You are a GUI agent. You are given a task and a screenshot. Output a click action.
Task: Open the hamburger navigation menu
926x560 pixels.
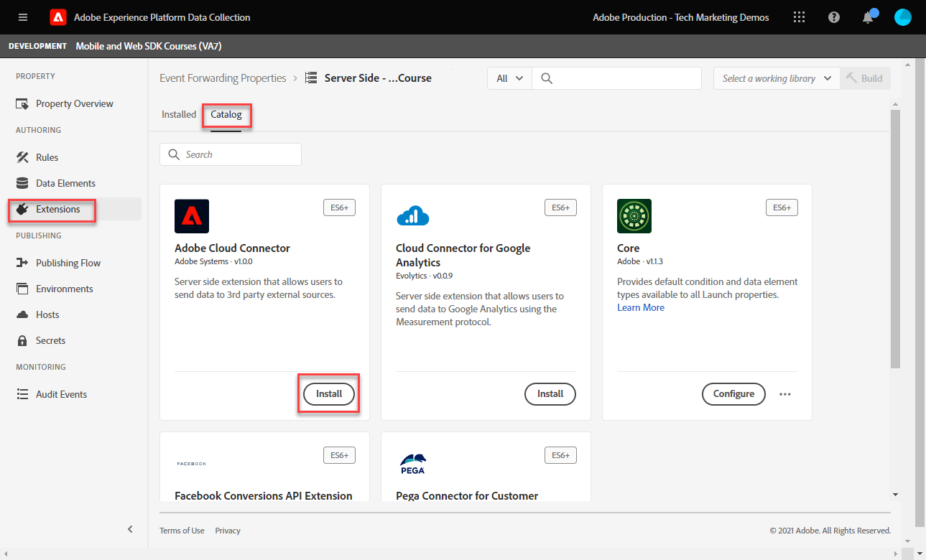23,17
